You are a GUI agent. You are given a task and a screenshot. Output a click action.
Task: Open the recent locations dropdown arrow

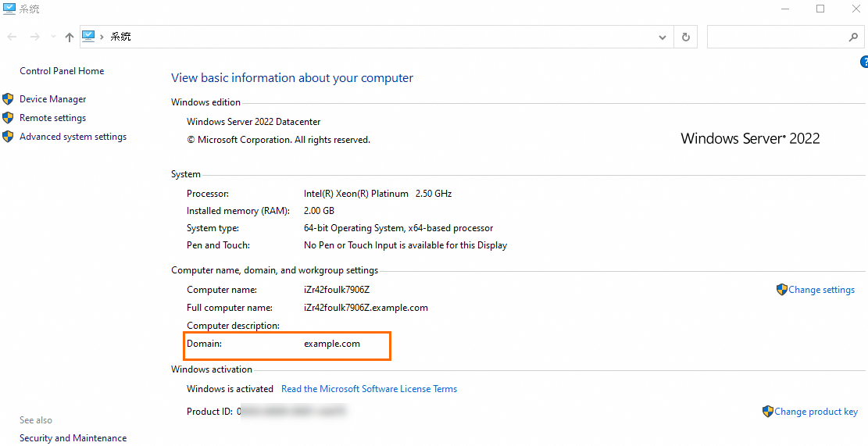click(53, 37)
